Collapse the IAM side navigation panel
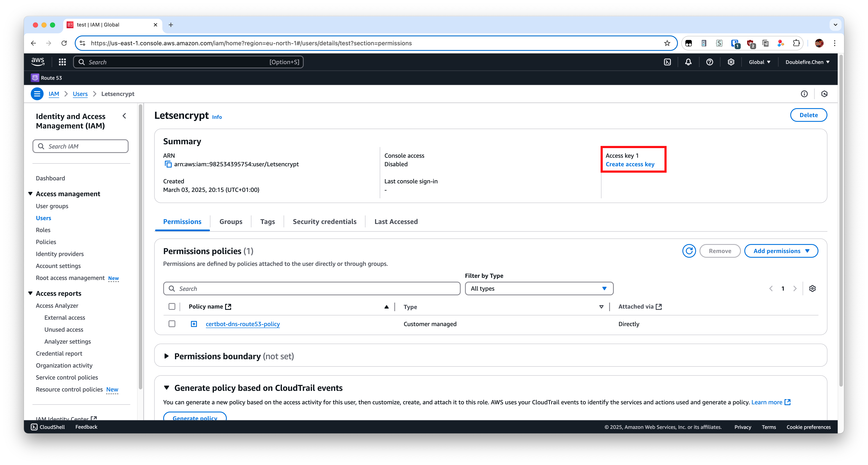 coord(124,116)
